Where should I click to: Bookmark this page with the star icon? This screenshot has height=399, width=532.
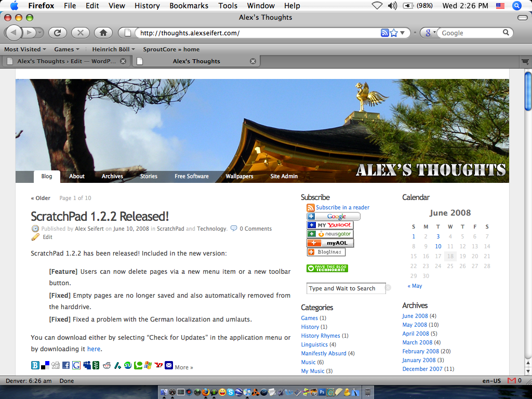click(x=394, y=33)
